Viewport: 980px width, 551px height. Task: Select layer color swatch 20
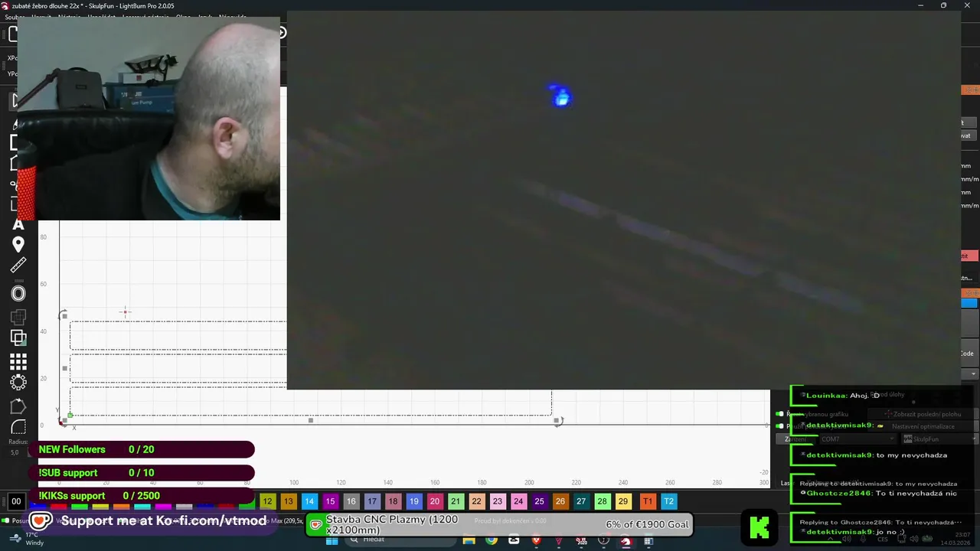pos(435,501)
